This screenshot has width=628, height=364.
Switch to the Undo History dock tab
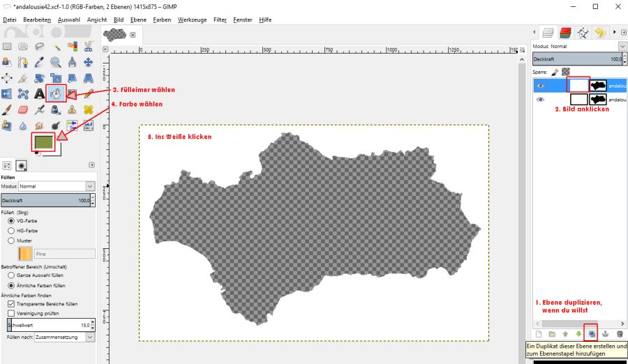tap(599, 33)
